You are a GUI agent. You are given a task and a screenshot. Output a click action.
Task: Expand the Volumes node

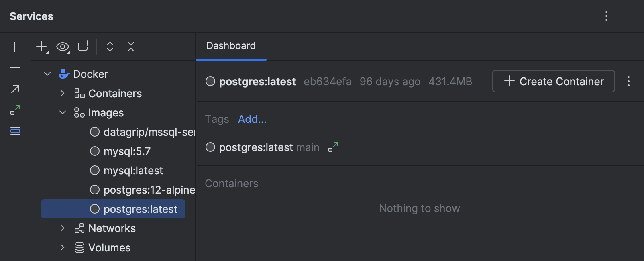tap(62, 247)
